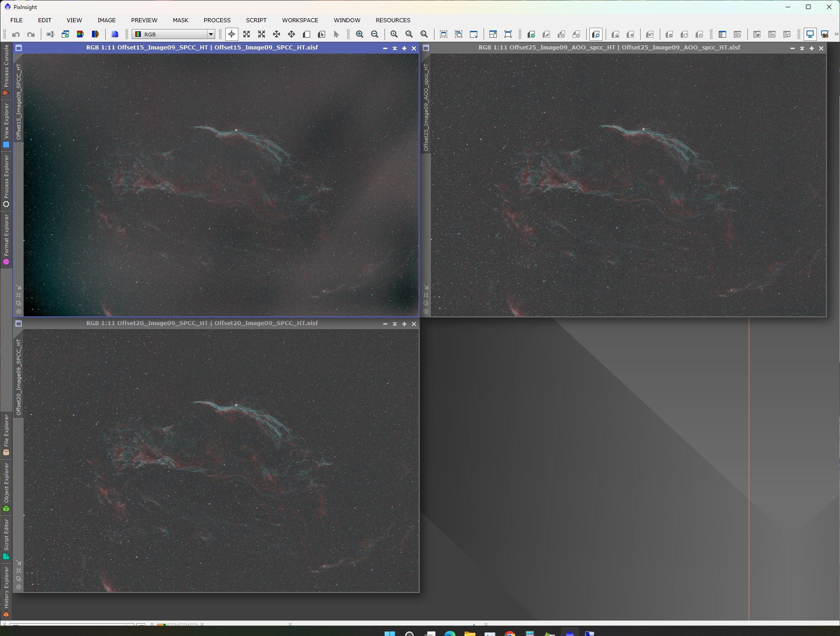This screenshot has width=840, height=636.
Task: Expand hidden toolbar items chevron
Action: tap(836, 35)
